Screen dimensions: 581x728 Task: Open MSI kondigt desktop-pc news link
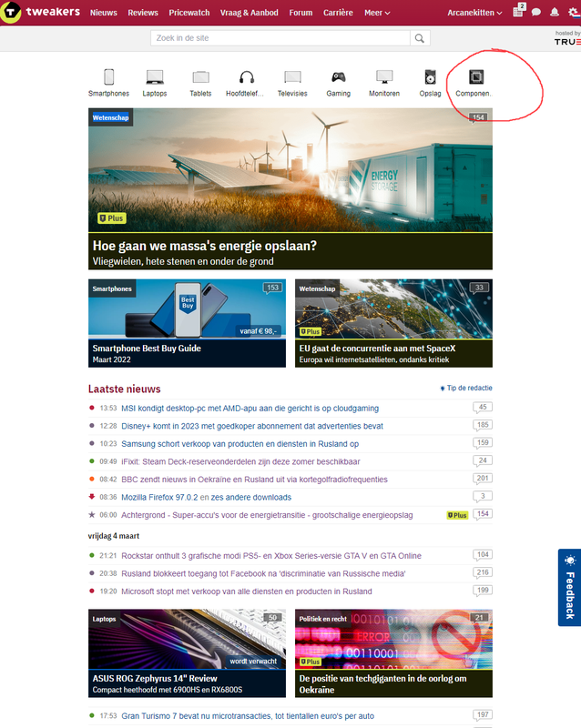[250, 408]
